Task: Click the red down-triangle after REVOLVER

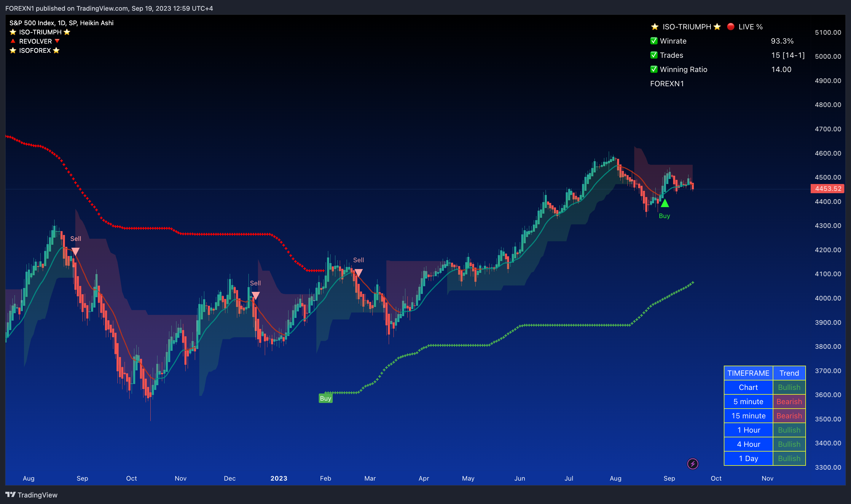Action: pos(57,41)
